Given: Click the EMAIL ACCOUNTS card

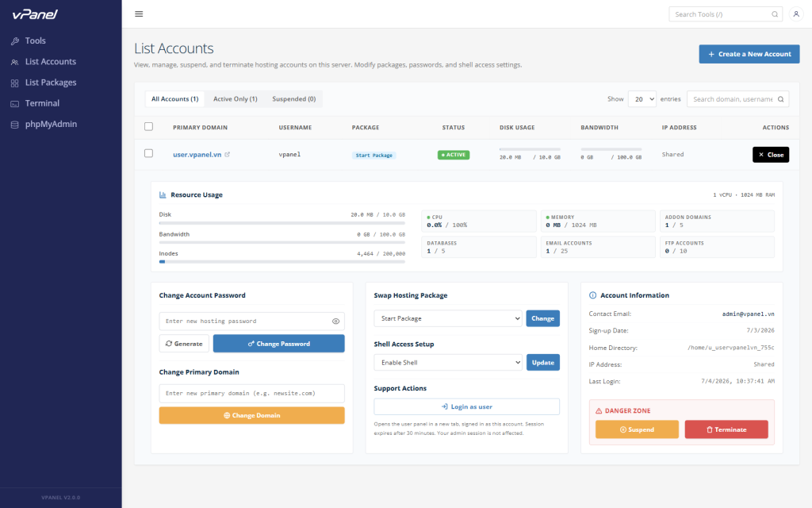Looking at the screenshot, I should [598, 248].
